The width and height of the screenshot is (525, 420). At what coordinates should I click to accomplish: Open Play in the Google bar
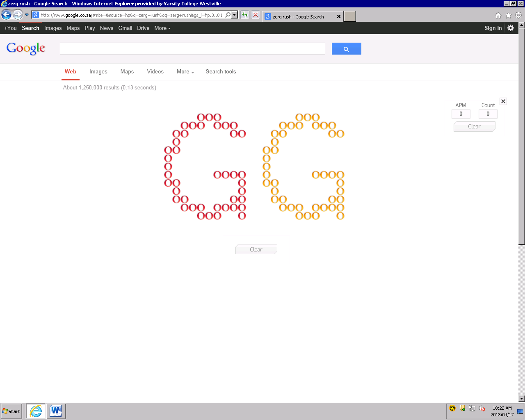(90, 28)
